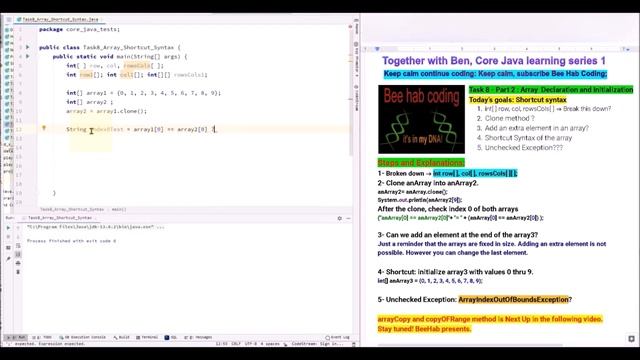Click the Steps and Explanations heading
This screenshot has height=360, width=640.
point(421,163)
